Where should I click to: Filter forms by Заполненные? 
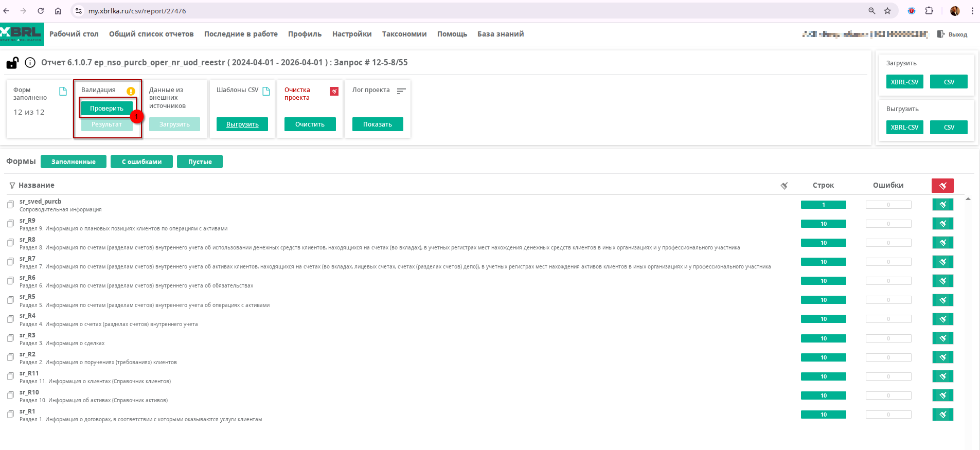click(x=73, y=161)
